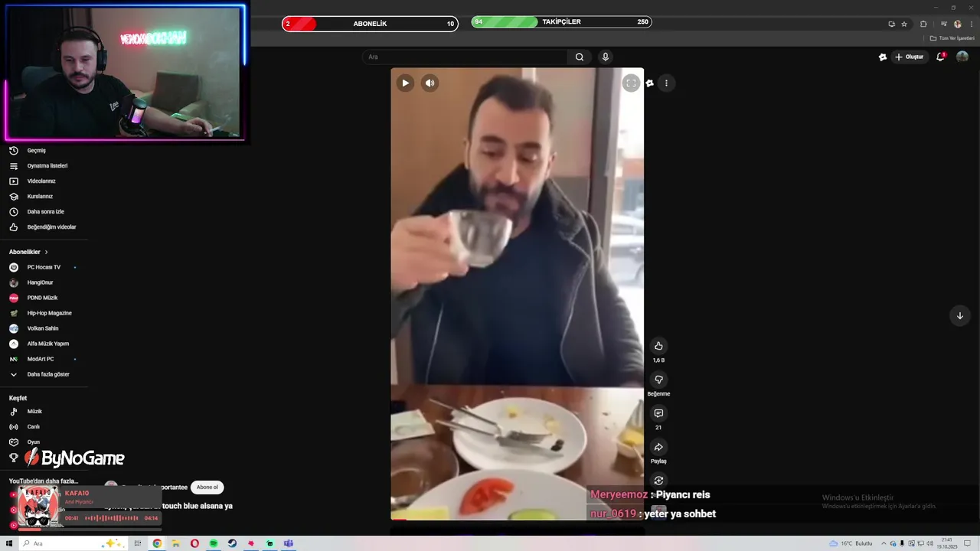The width and height of the screenshot is (980, 551).
Task: Open Daha sonra izle list
Action: [x=44, y=212]
